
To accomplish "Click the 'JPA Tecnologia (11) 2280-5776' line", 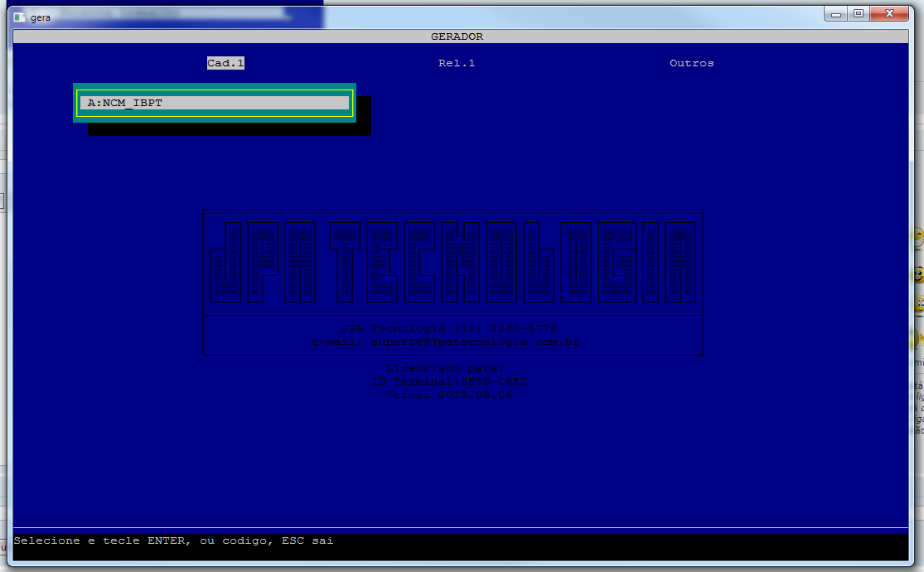I will [449, 328].
